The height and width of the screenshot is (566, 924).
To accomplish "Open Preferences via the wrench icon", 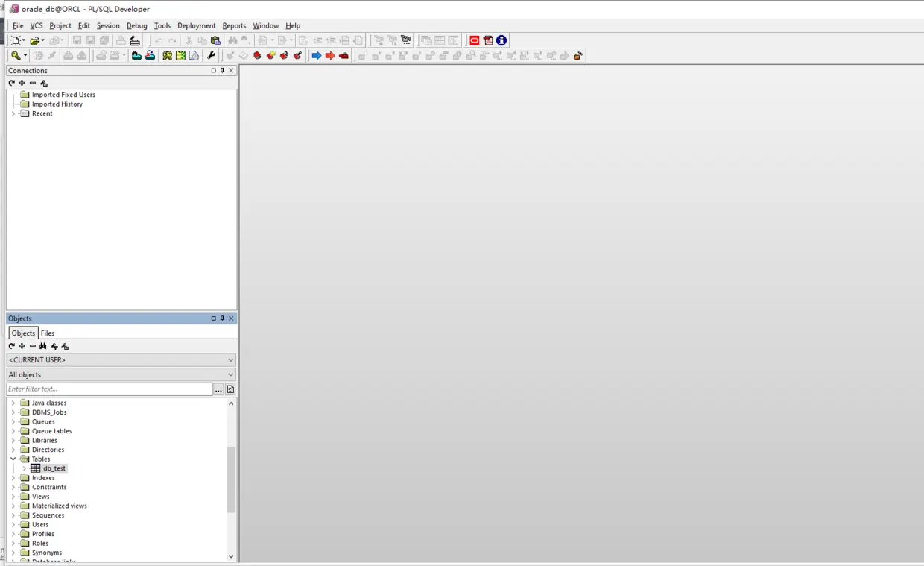I will (212, 55).
